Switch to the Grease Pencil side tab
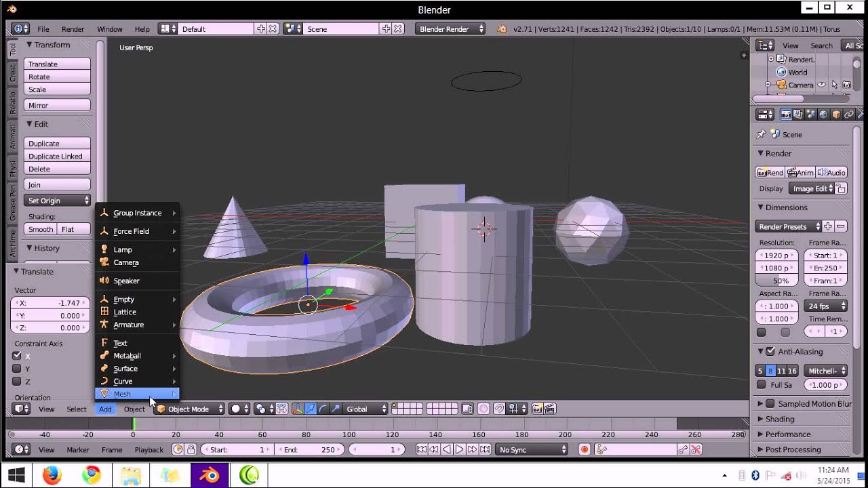This screenshot has height=488, width=868. click(13, 203)
